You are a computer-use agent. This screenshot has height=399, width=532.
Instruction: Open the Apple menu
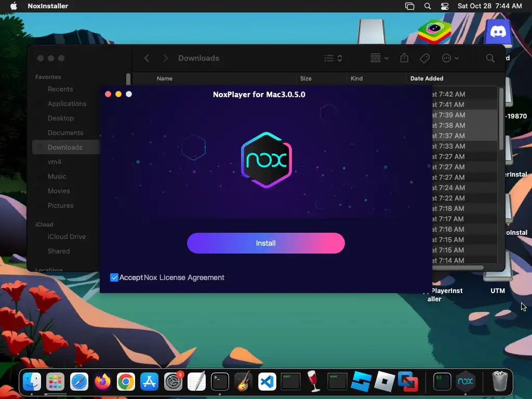(13, 6)
